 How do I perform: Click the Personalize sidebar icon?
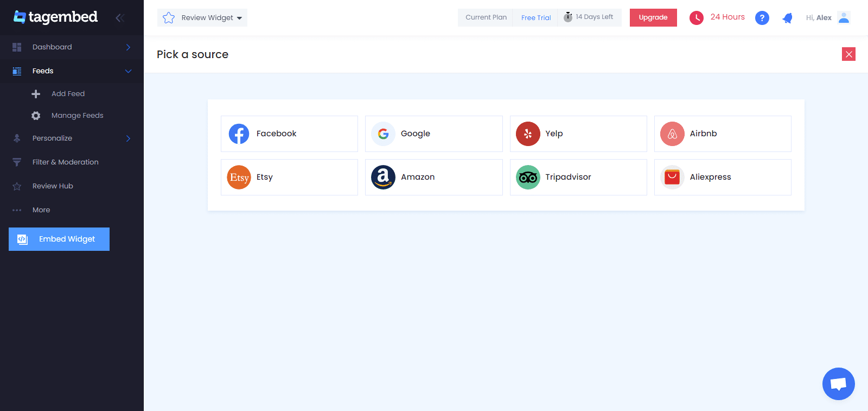(17, 138)
